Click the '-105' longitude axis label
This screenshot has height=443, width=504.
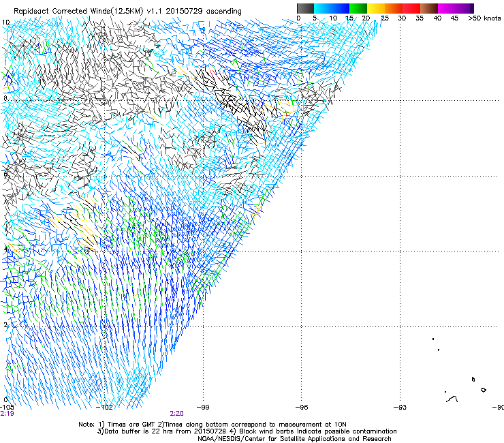point(7,408)
